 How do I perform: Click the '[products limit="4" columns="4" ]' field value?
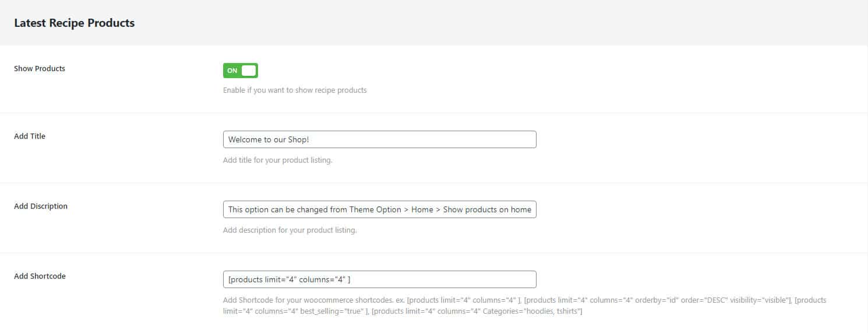tap(289, 279)
